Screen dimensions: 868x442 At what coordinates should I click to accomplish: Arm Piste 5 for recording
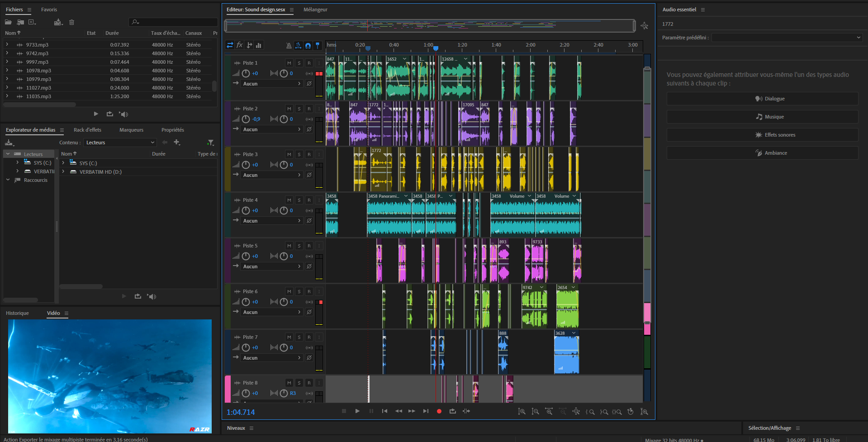[309, 246]
